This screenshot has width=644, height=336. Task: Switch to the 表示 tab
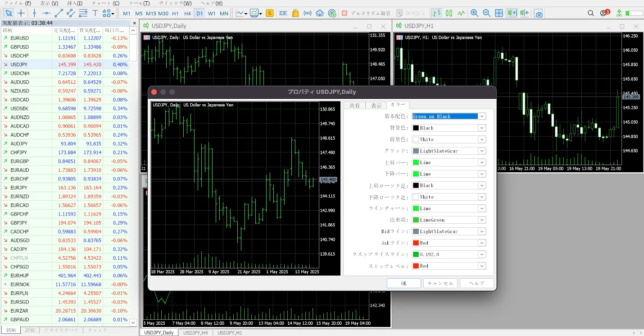tap(376, 106)
